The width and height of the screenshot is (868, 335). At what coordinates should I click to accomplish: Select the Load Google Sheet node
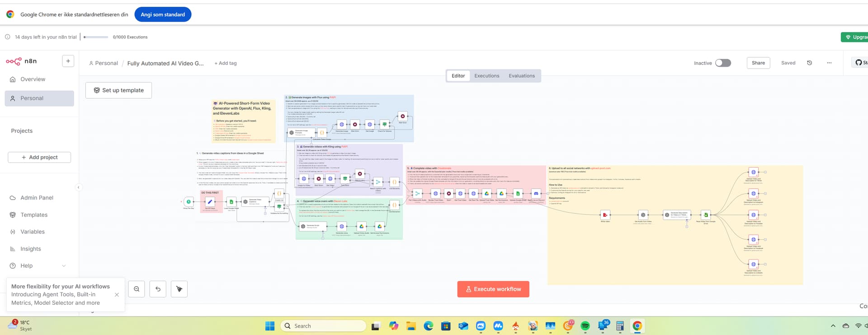click(x=231, y=202)
